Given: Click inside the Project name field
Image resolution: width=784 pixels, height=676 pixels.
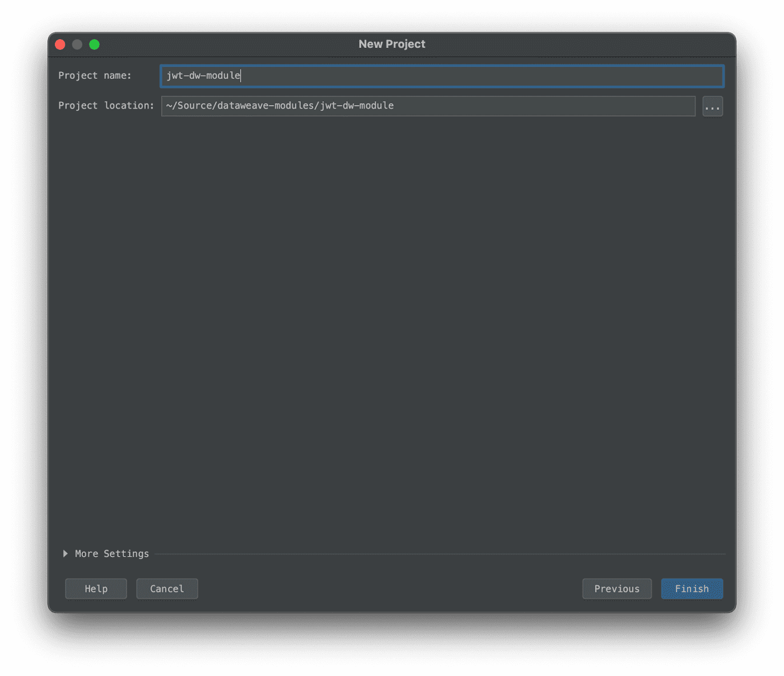Looking at the screenshot, I should [392, 76].
